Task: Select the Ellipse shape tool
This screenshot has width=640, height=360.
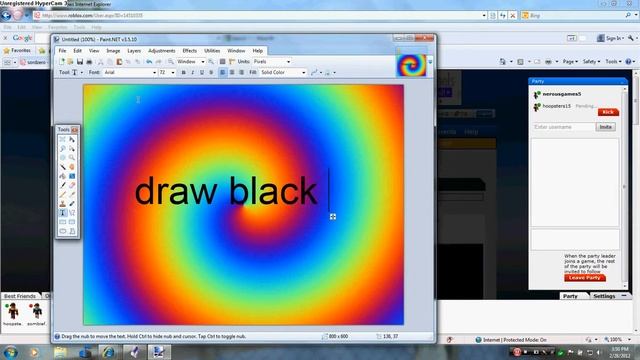Action: pyautogui.click(x=62, y=231)
